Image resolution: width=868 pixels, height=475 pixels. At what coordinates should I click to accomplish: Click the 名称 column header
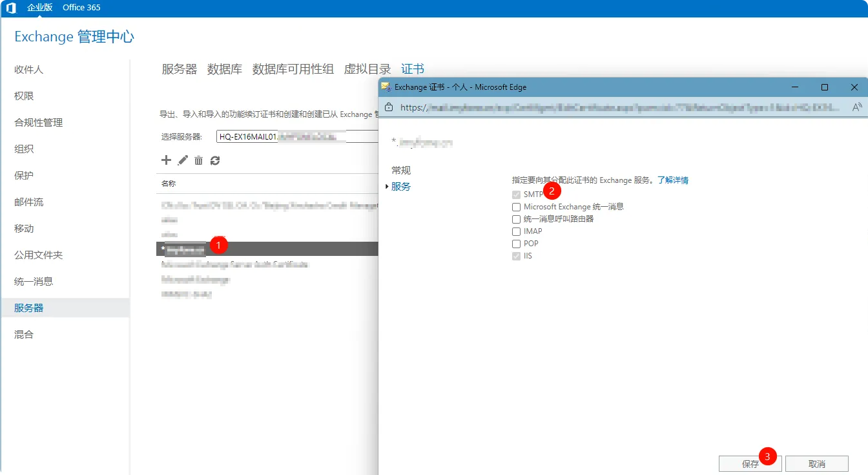pyautogui.click(x=169, y=184)
